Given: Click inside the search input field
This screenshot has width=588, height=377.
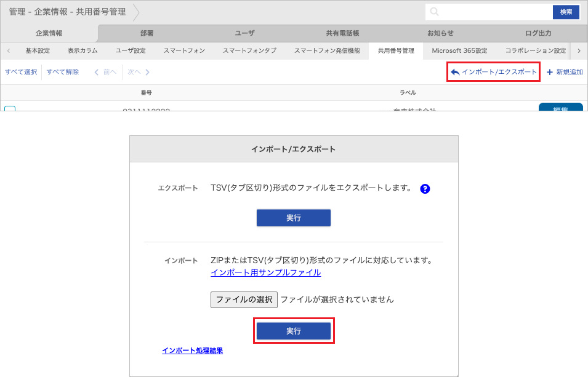Looking at the screenshot, I should click(486, 12).
